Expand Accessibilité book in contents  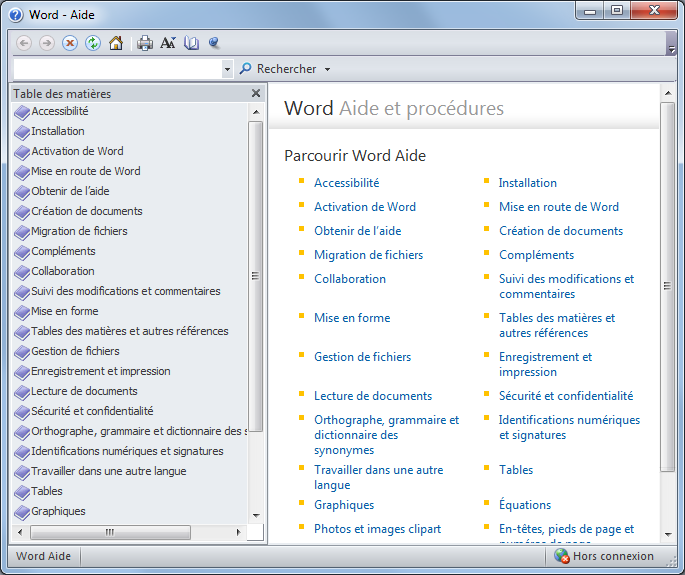[22, 112]
